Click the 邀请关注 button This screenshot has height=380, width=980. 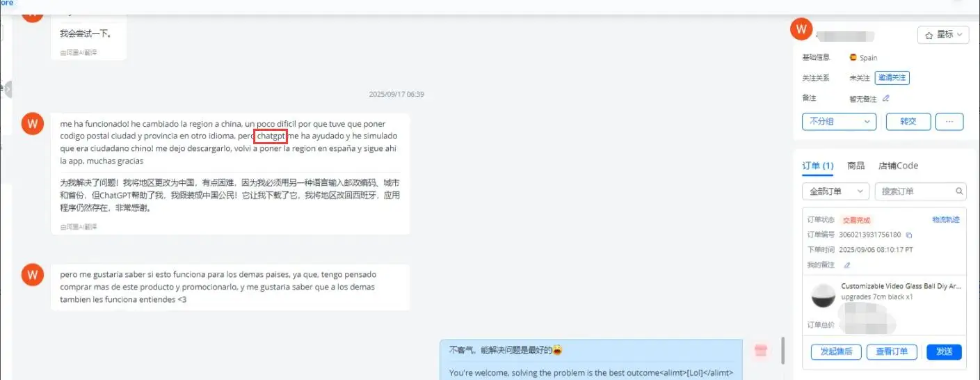892,78
